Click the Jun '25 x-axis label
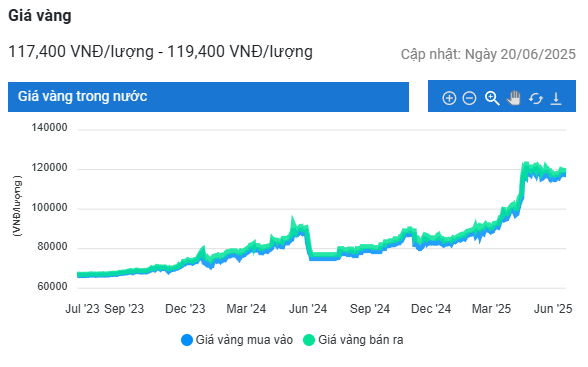 [x=553, y=309]
